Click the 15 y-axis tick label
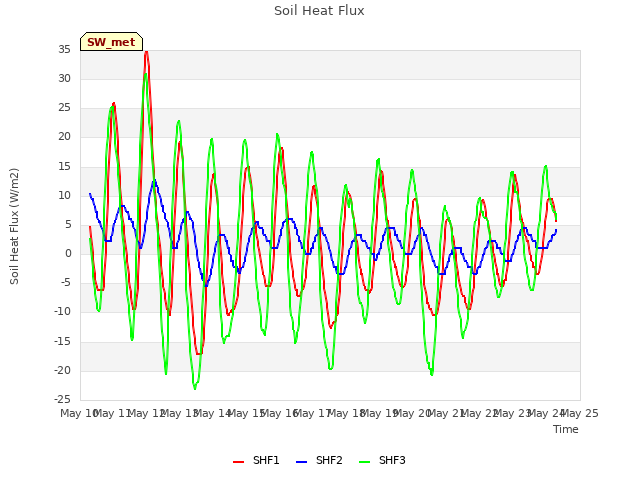640x480 pixels. pos(64,167)
